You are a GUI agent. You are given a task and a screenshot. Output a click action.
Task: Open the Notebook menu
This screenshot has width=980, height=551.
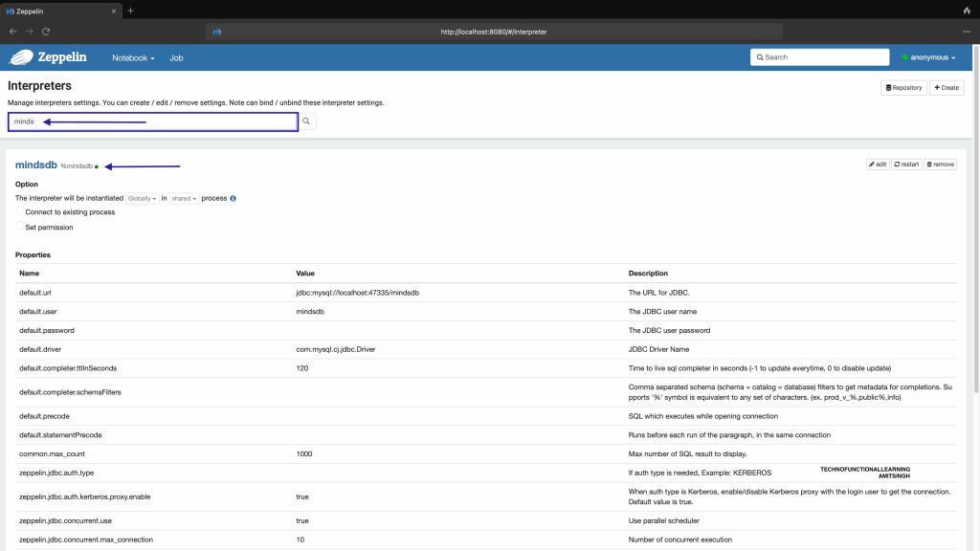pyautogui.click(x=132, y=57)
